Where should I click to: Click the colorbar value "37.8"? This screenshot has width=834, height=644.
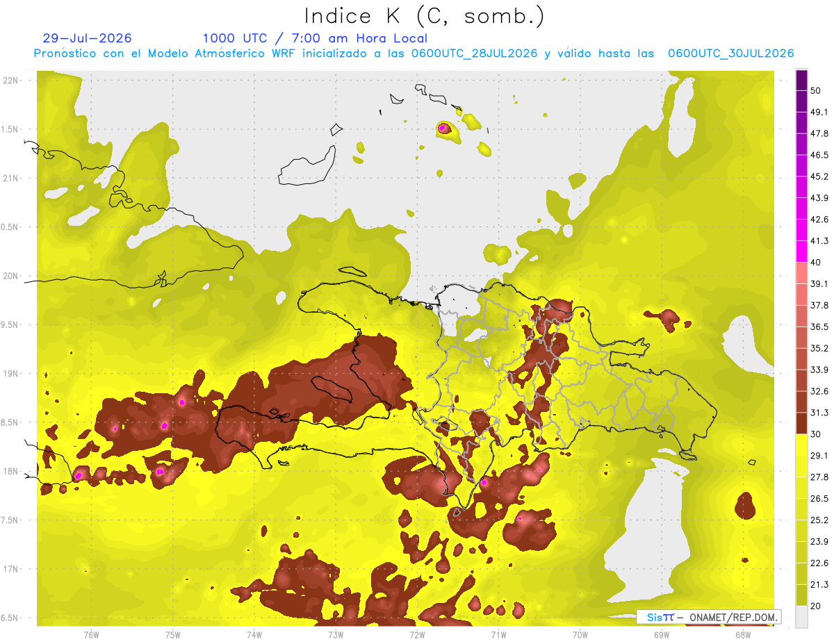pyautogui.click(x=819, y=305)
